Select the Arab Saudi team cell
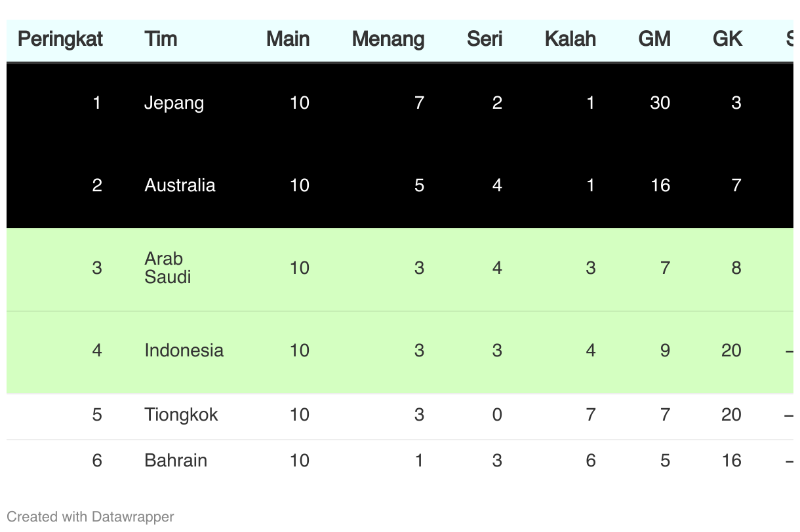 coord(167,268)
